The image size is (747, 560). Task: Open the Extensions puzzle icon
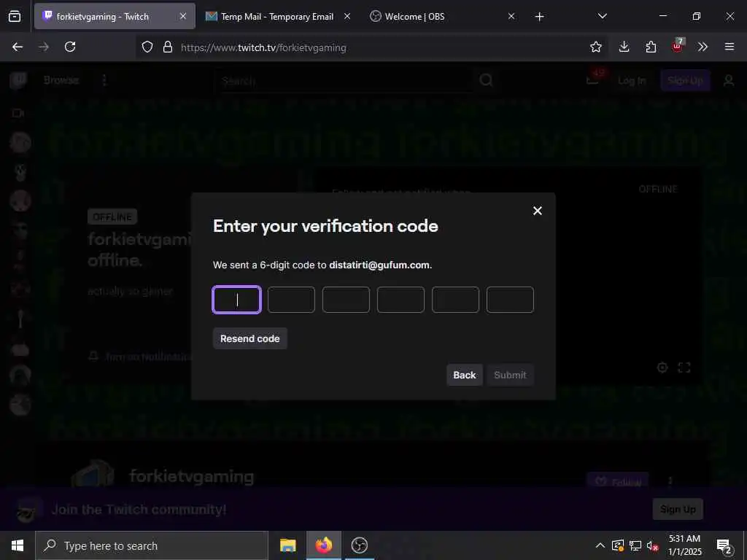(x=651, y=47)
